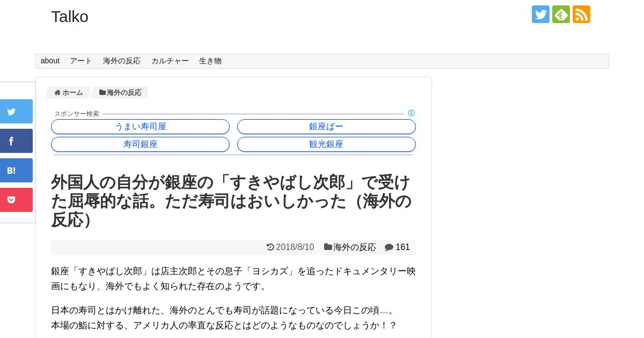Viewport: 644px width, 338px height.
Task: Select the 銀座ばー sponsored search
Action: pyautogui.click(x=326, y=127)
